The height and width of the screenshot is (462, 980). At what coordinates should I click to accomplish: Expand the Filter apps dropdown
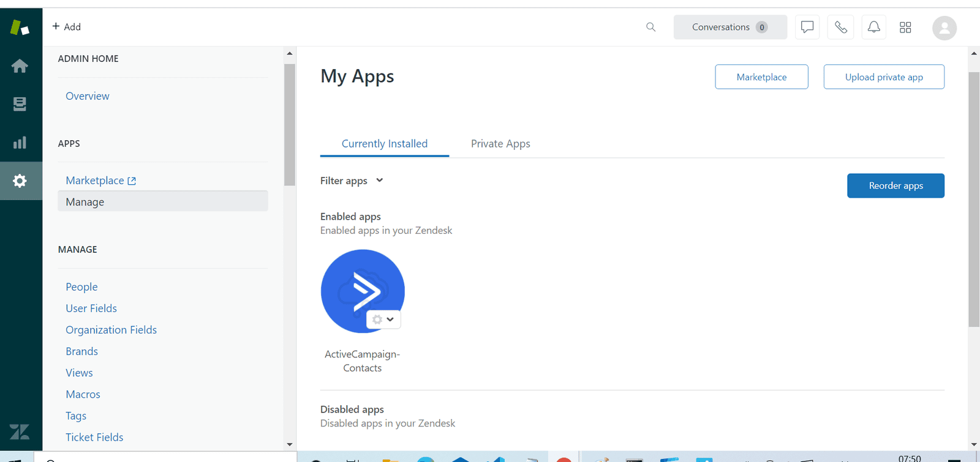pos(352,181)
